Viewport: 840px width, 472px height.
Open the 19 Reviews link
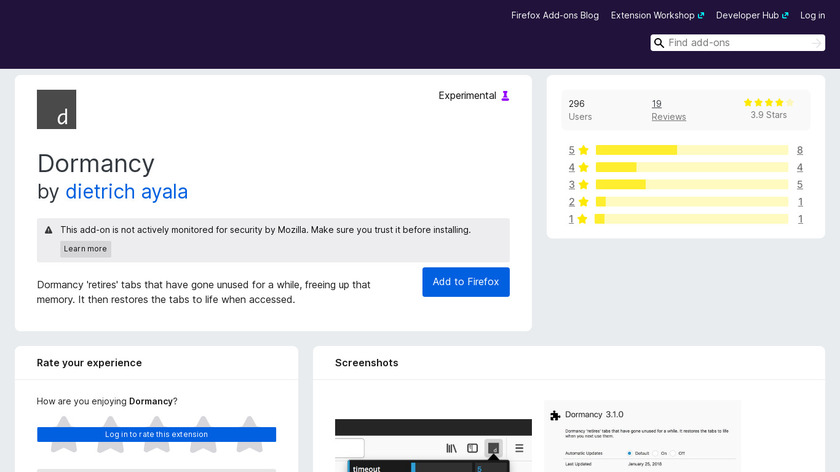coord(668,110)
